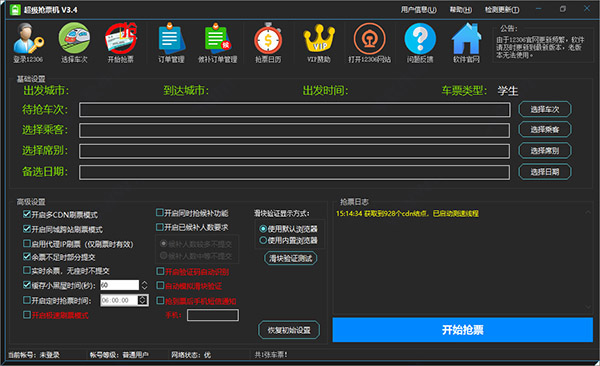The width and height of the screenshot is (600, 366).
Task: Click the 滑块验证测试 button
Action: pos(290,258)
